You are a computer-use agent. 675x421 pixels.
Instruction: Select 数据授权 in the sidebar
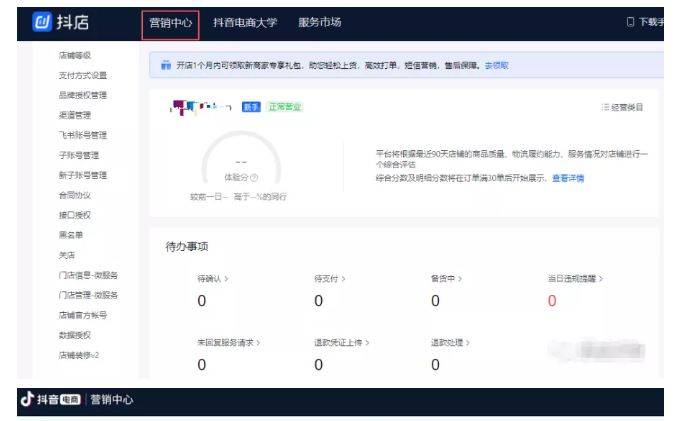[x=75, y=335]
